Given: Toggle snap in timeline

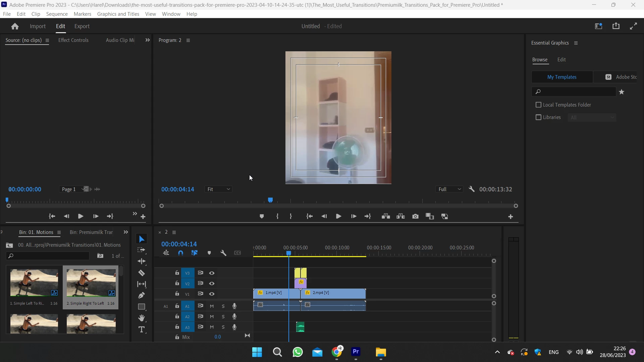Looking at the screenshot, I should pos(180,253).
